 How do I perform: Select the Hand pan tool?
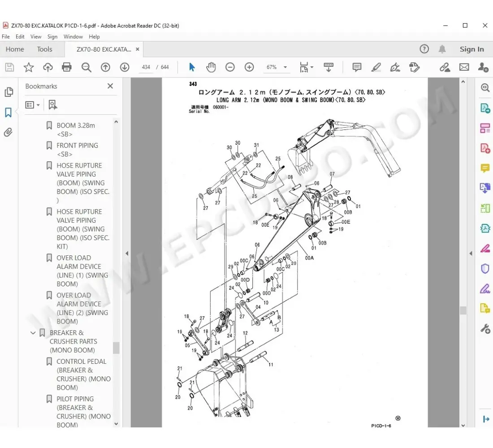(x=211, y=67)
